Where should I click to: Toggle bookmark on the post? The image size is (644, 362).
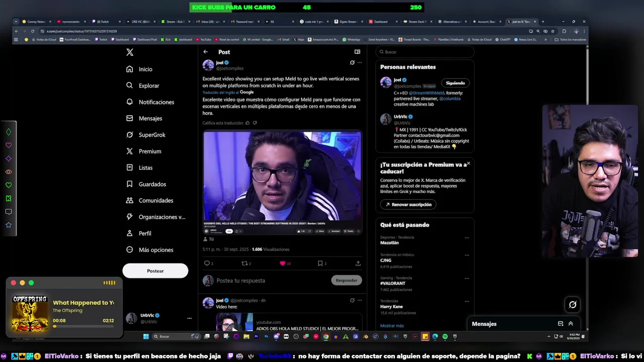320,263
